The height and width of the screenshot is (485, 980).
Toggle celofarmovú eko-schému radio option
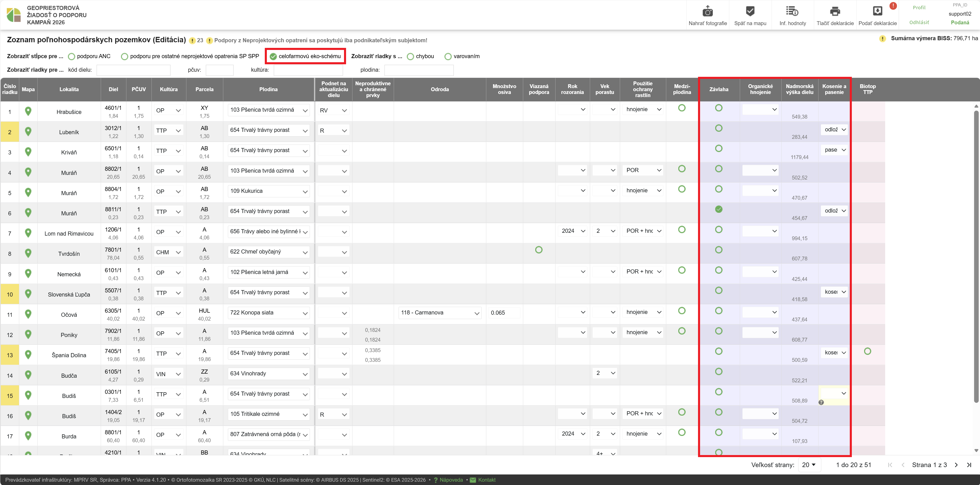(273, 57)
